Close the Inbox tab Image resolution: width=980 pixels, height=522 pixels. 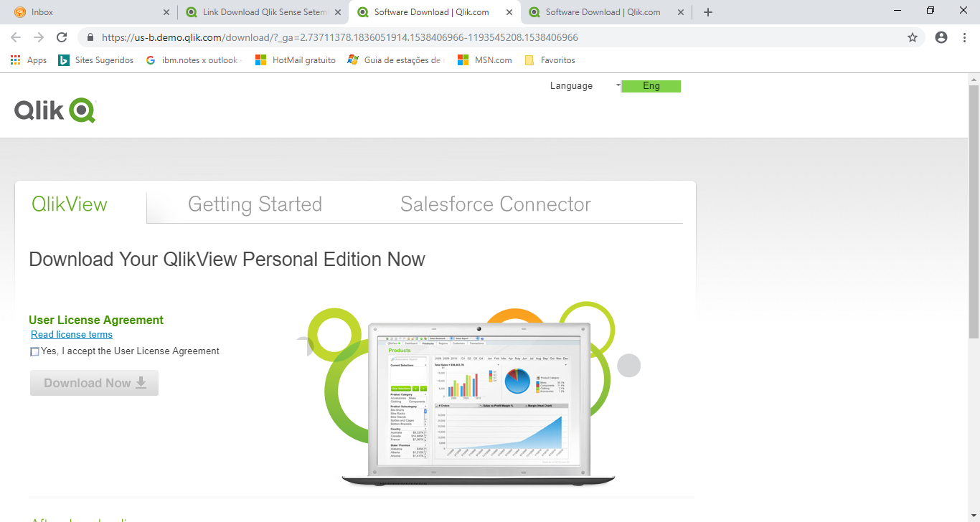click(166, 12)
